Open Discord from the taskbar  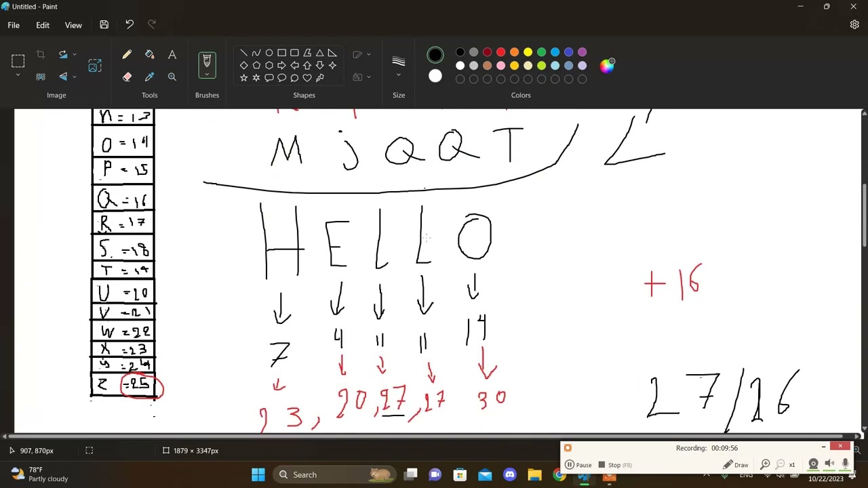pyautogui.click(x=510, y=474)
